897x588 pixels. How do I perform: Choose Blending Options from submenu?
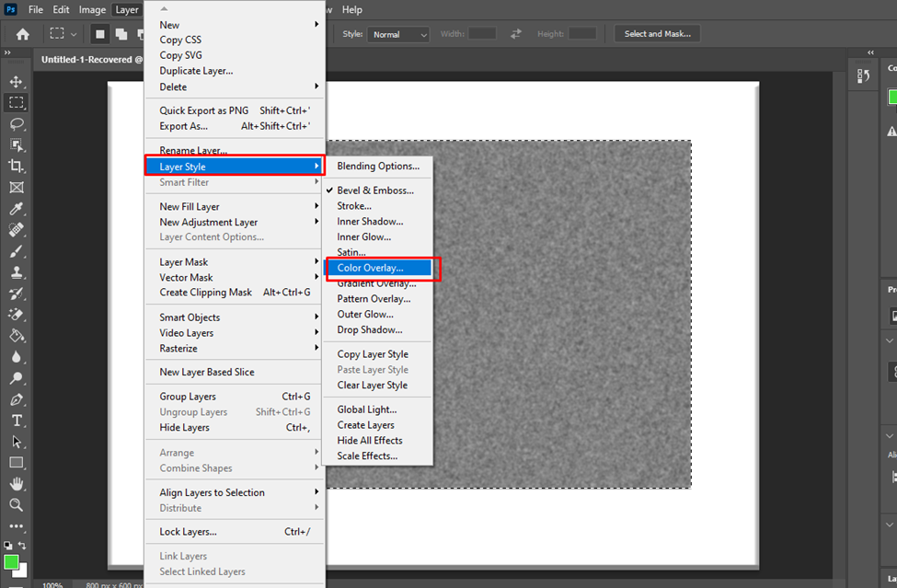tap(377, 166)
